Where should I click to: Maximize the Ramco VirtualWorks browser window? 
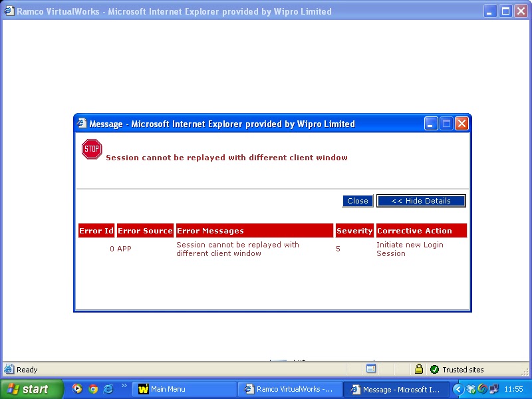(505, 11)
